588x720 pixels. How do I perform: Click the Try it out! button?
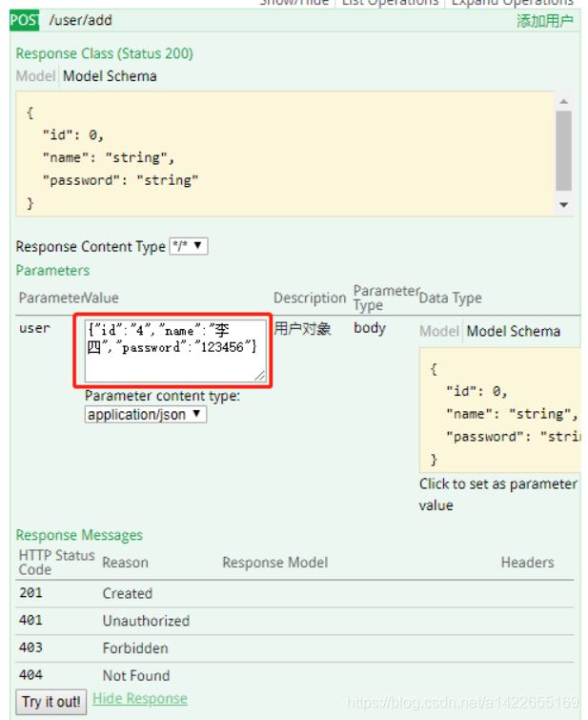pyautogui.click(x=51, y=701)
